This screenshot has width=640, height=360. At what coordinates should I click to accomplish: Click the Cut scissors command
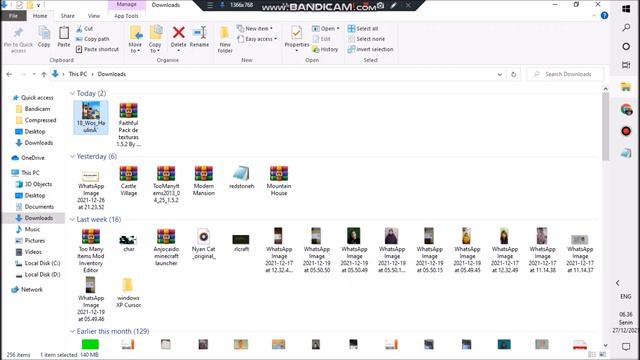[84, 29]
